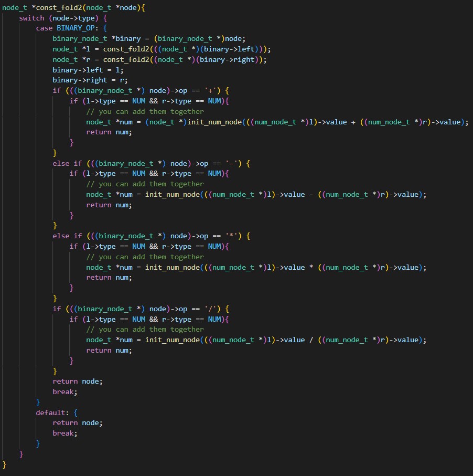473x476 pixels.
Task: Click the comment inside the '/' branch
Action: coord(145,330)
